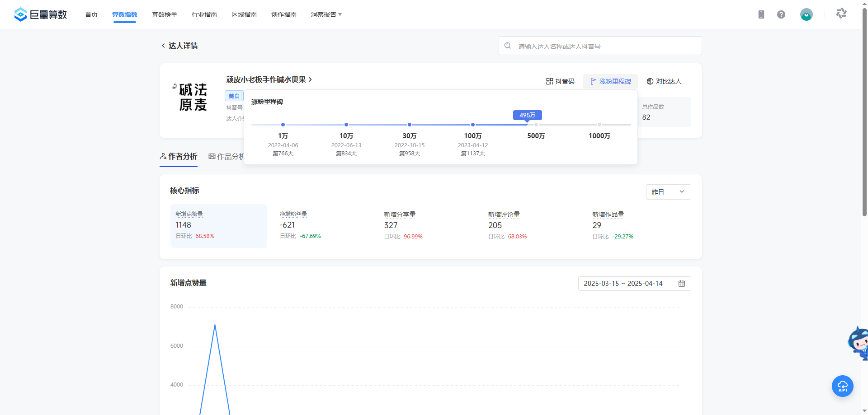Click the 美食 category tag
Screen dimensions: 868x415
[x=234, y=96]
